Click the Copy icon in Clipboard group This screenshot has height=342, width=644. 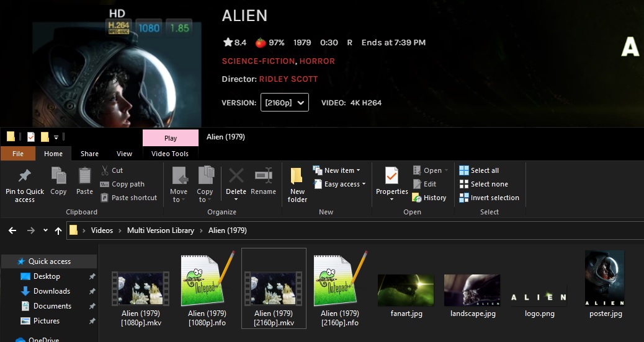tap(58, 175)
